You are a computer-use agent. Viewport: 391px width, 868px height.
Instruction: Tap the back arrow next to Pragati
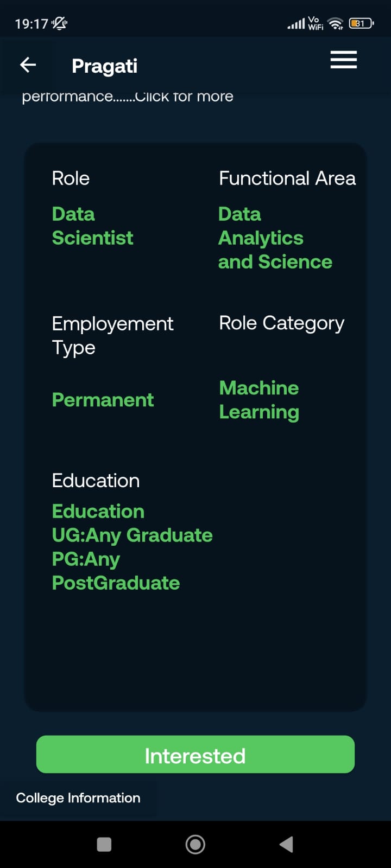[x=28, y=65]
